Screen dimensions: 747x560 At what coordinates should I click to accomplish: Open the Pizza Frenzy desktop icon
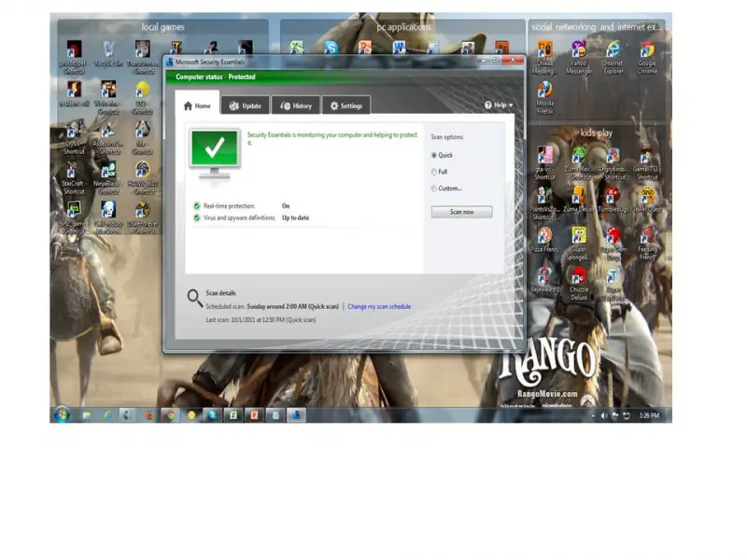pyautogui.click(x=544, y=240)
